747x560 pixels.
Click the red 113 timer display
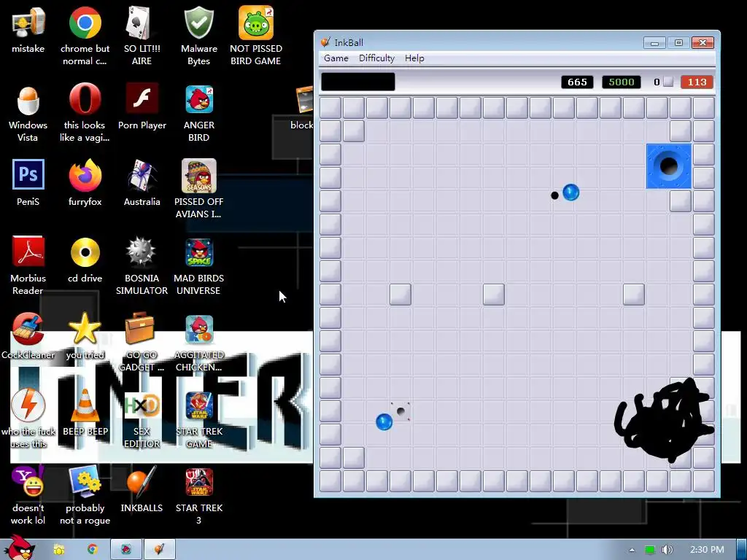[697, 82]
